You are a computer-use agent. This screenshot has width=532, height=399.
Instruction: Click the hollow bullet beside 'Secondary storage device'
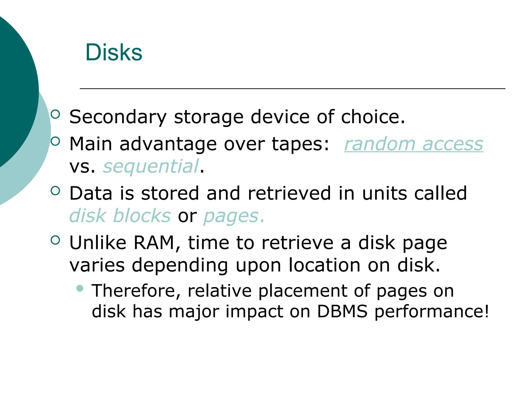pos(55,114)
